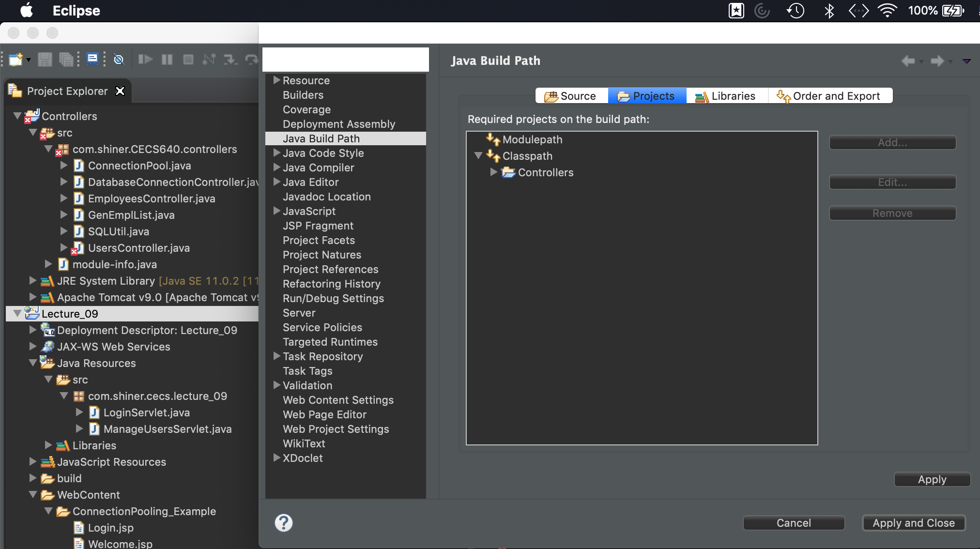Viewport: 980px width, 549px height.
Task: Click the Skip All Breakpoints icon
Action: (119, 60)
